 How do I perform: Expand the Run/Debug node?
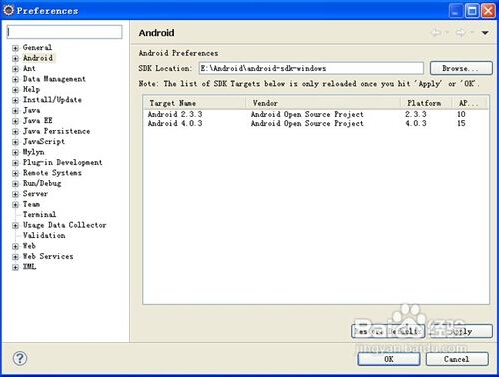click(x=15, y=184)
